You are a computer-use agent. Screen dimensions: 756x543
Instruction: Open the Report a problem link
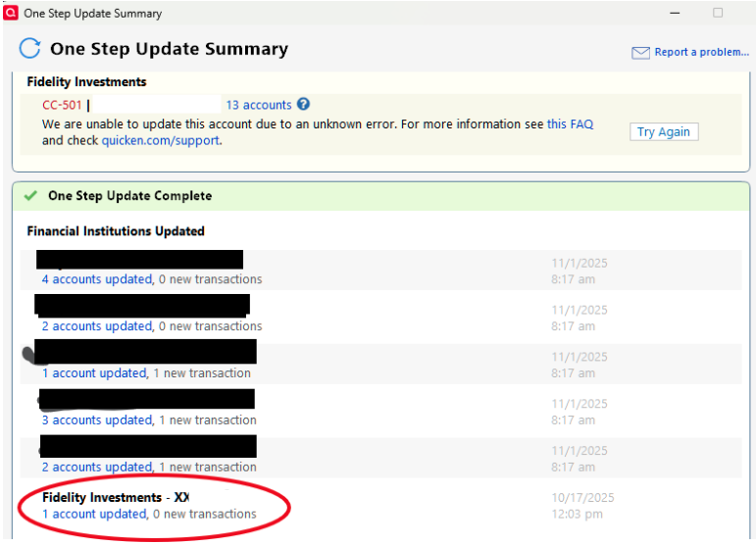tap(701, 52)
